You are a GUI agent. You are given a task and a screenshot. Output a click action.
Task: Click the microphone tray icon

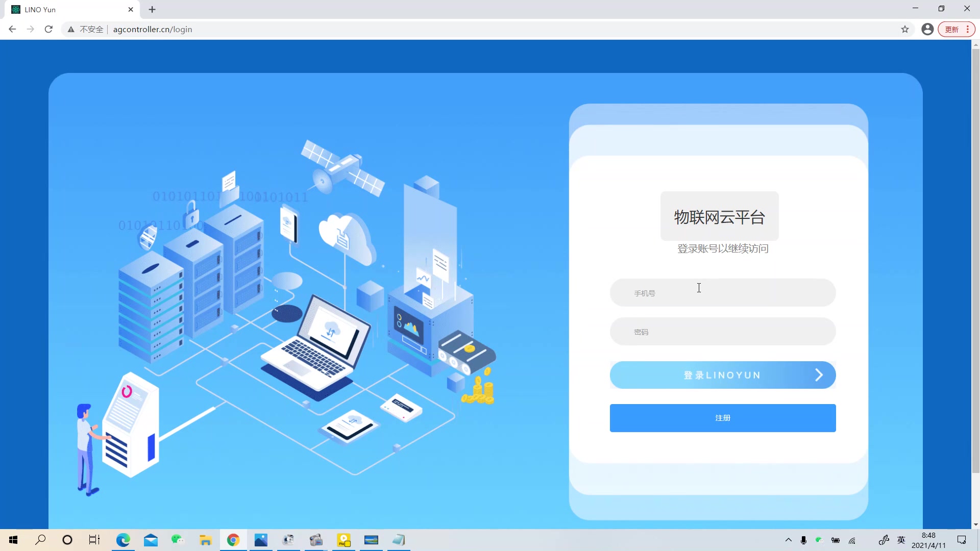(x=803, y=540)
